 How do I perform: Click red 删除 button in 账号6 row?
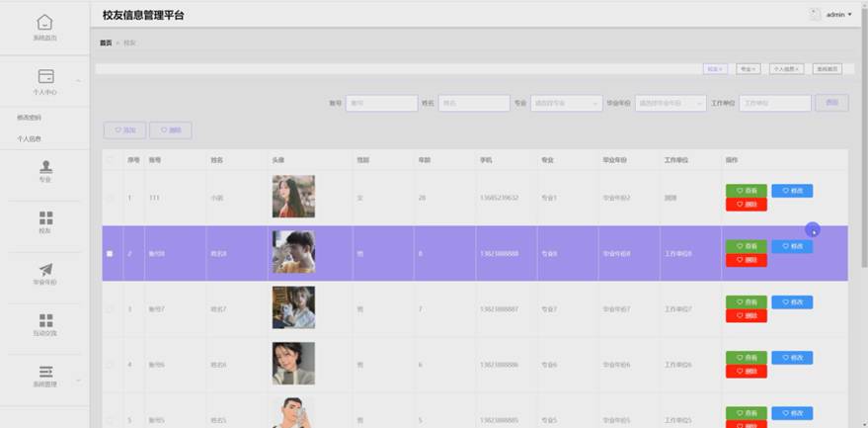[747, 372]
